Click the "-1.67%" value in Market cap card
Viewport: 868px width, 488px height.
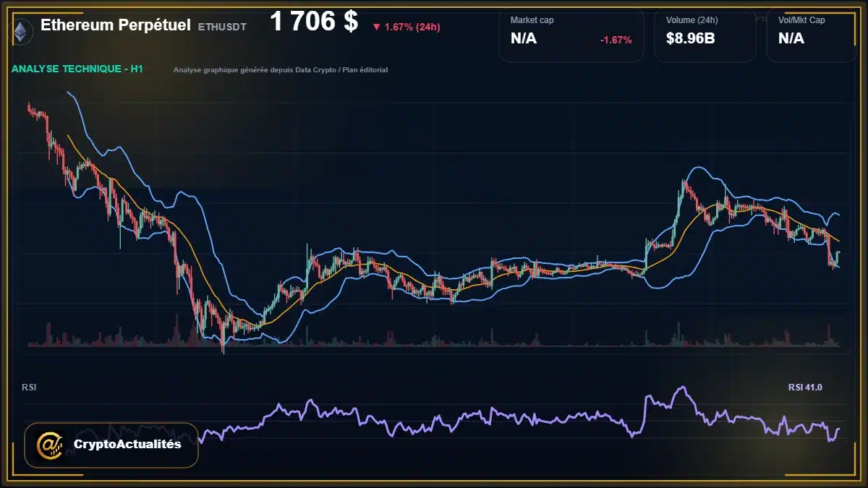click(x=616, y=40)
